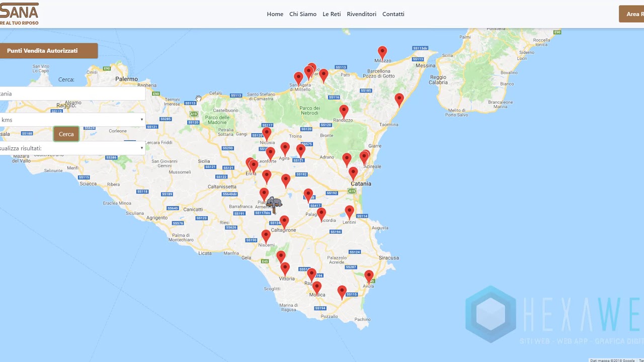The width and height of the screenshot is (644, 362).
Task: Open the Home menu item
Action: tap(275, 14)
